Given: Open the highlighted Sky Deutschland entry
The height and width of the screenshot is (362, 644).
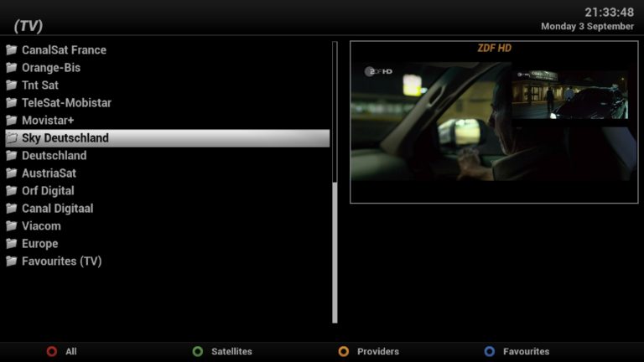Looking at the screenshot, I should 167,138.
